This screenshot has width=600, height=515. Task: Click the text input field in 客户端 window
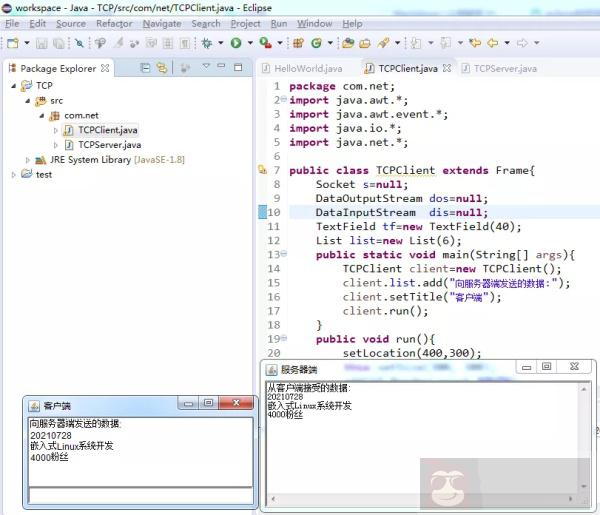[x=140, y=495]
